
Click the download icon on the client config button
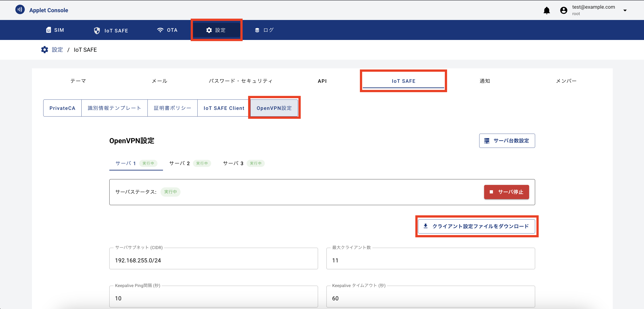(x=426, y=226)
